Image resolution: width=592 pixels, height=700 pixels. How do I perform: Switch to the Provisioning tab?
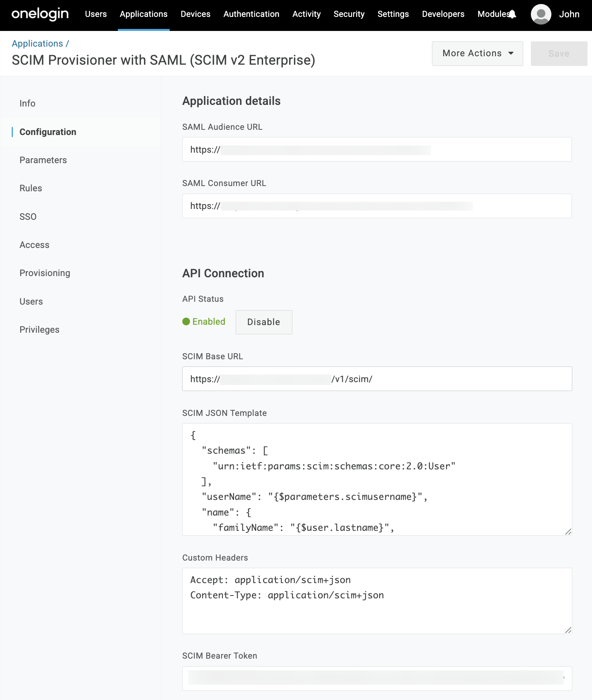tap(45, 273)
